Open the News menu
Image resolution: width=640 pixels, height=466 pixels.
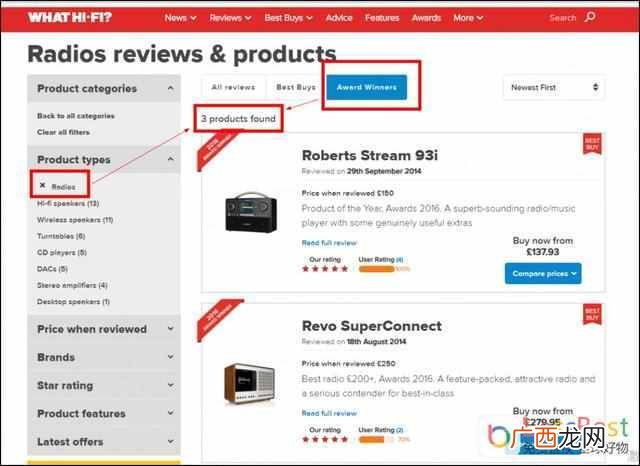(x=180, y=18)
